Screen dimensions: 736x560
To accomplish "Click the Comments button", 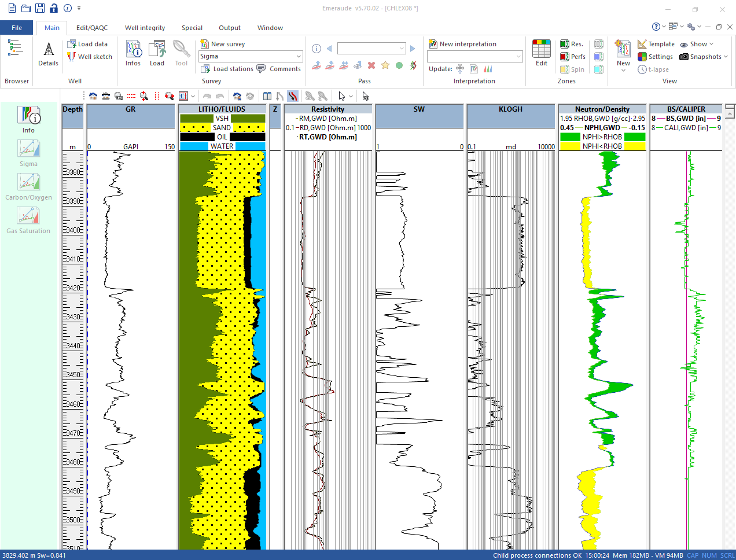I will pyautogui.click(x=278, y=69).
